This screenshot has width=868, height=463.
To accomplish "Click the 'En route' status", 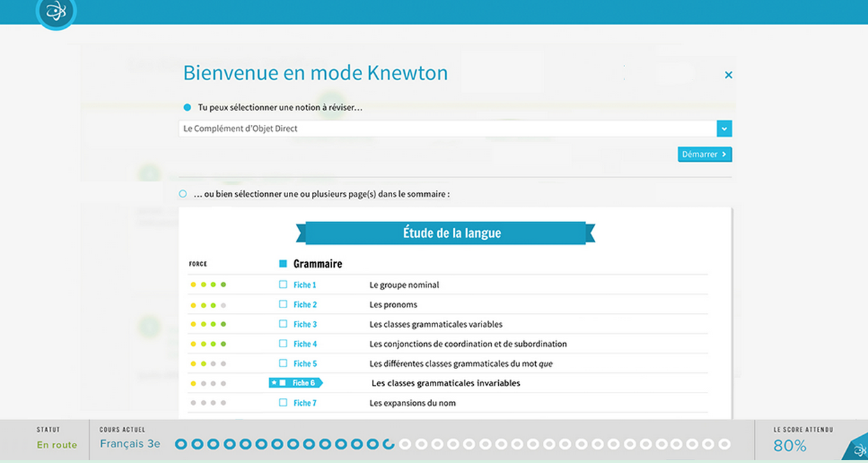I will click(x=57, y=445).
